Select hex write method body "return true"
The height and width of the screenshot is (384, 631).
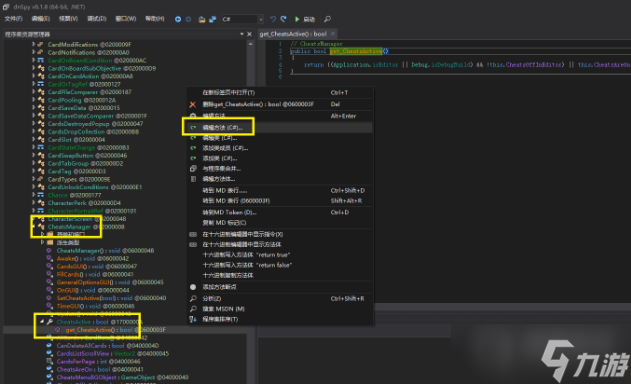click(246, 255)
